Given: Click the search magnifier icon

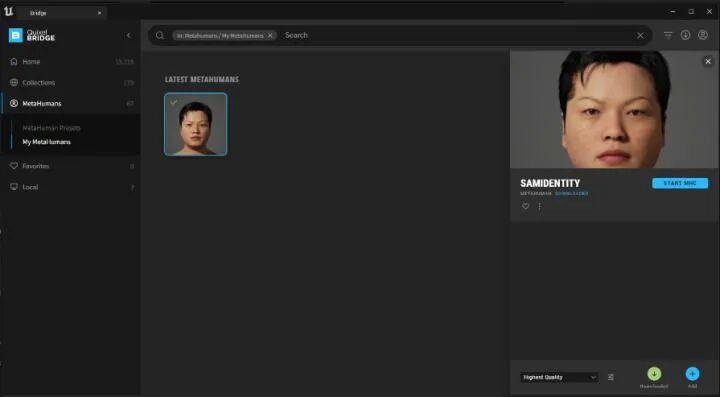Looking at the screenshot, I should [x=159, y=35].
